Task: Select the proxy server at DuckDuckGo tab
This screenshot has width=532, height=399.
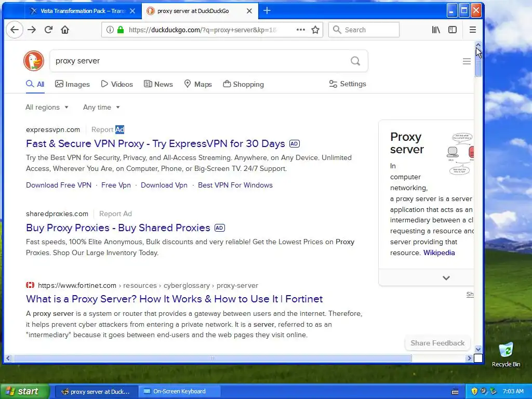Action: 200,11
